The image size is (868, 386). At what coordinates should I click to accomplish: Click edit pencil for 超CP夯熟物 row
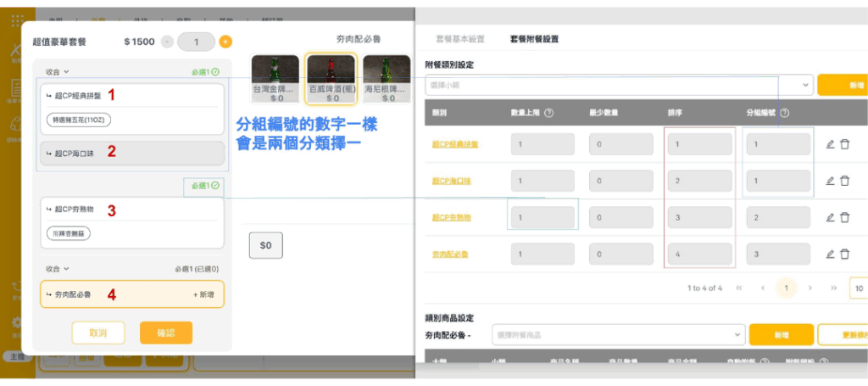tap(831, 217)
